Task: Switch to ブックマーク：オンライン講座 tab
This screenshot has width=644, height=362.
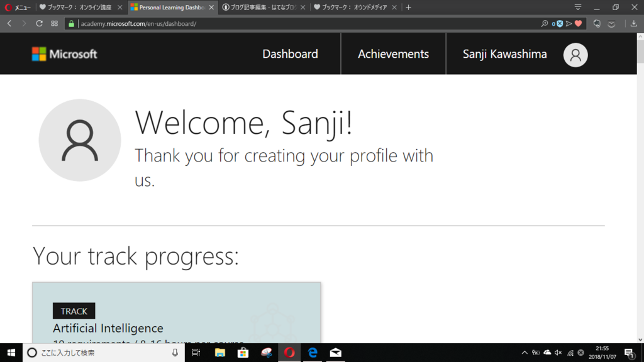Action: (76, 8)
